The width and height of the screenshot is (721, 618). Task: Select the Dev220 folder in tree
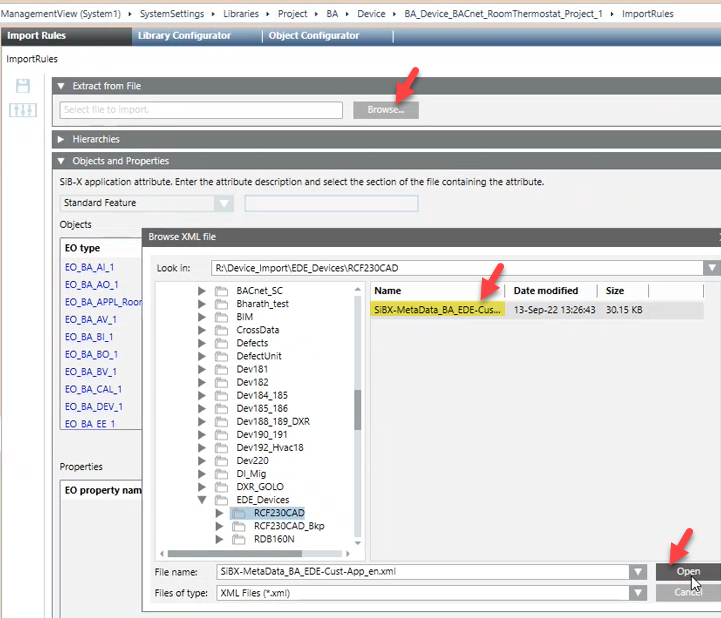(250, 460)
